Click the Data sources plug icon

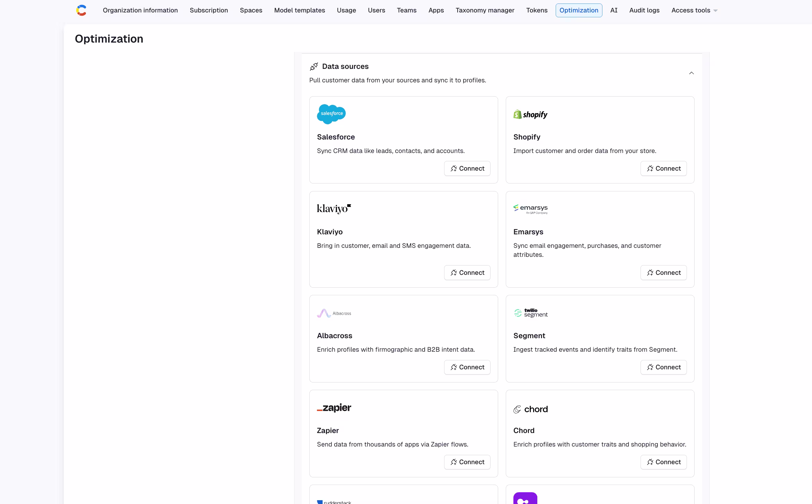tap(314, 66)
